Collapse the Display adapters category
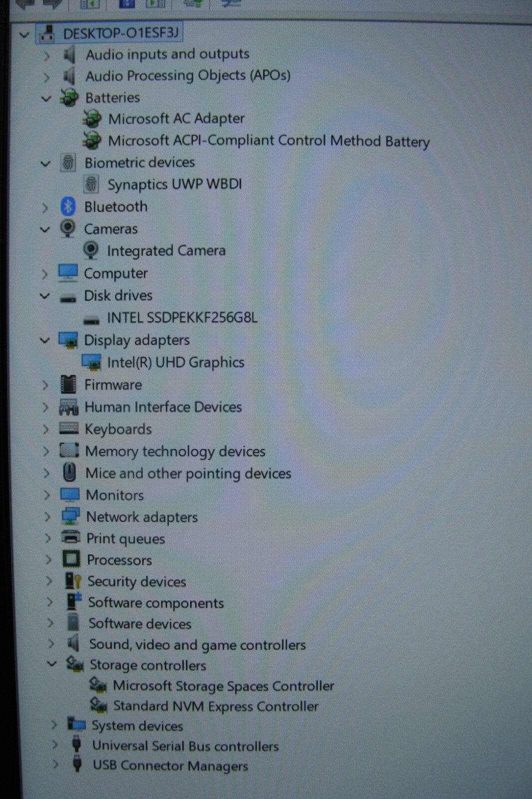Image resolution: width=532 pixels, height=799 pixels. (45, 341)
